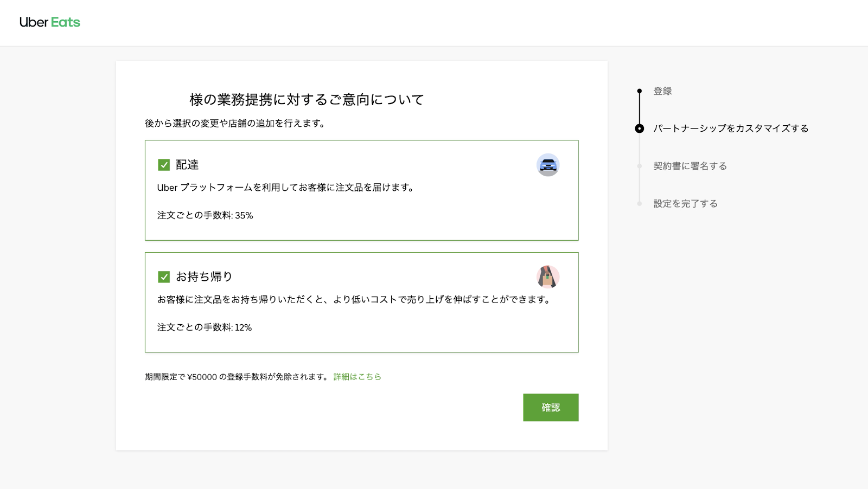Click the filled stepper dot for パートナーシップをカスタマイズする

(x=639, y=128)
